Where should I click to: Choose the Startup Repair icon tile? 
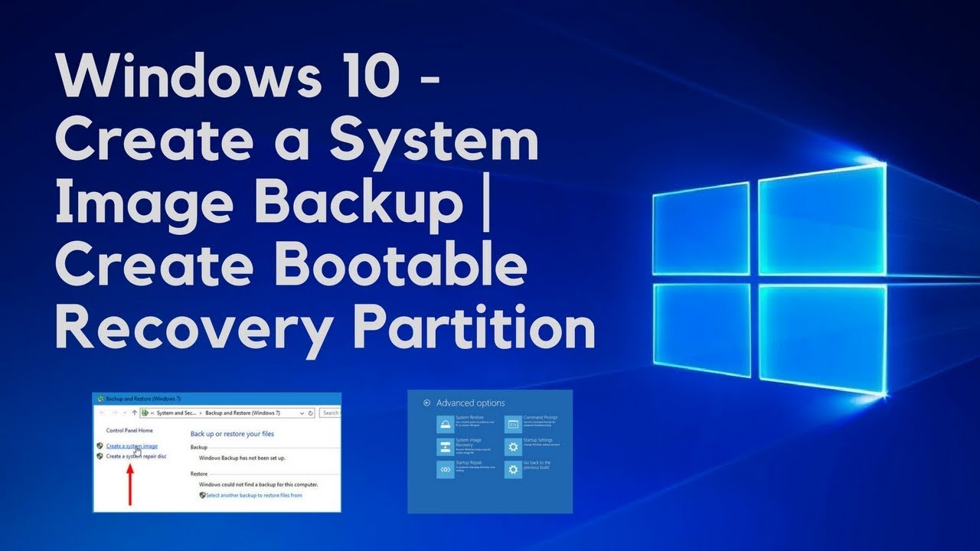[x=446, y=470]
